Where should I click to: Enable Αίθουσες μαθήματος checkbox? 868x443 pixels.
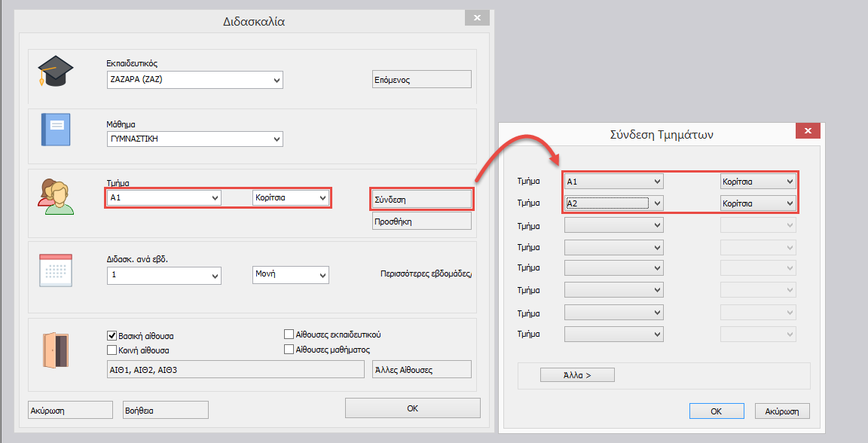289,350
